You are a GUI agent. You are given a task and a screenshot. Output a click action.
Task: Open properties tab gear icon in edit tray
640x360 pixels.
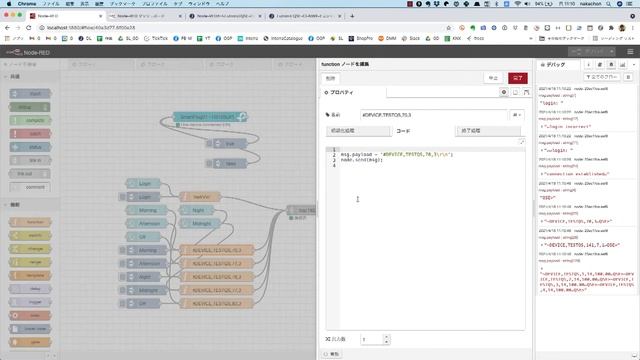point(504,92)
